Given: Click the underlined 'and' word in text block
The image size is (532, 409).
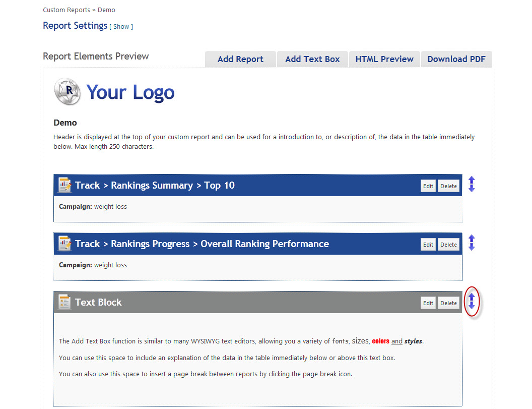Looking at the screenshot, I should pos(396,341).
